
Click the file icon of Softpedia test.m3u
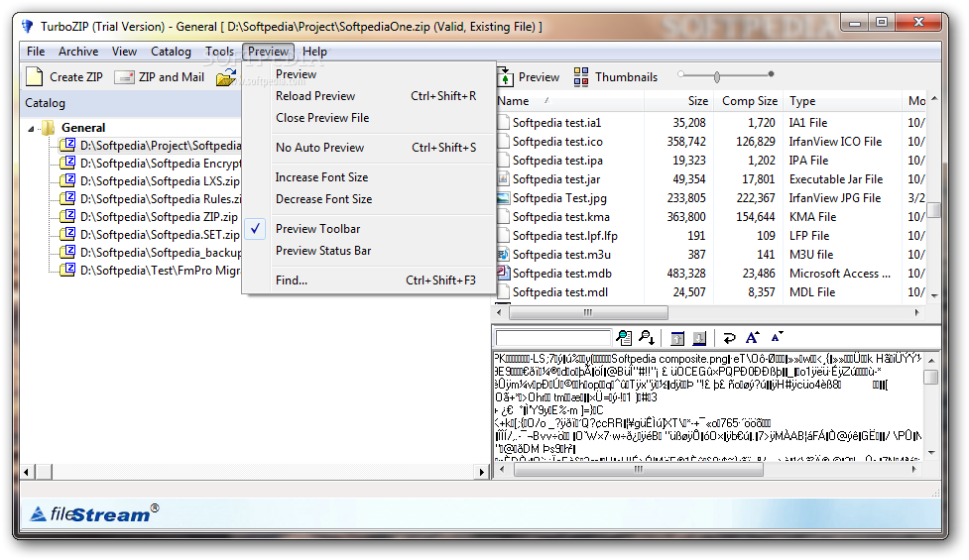tap(503, 255)
